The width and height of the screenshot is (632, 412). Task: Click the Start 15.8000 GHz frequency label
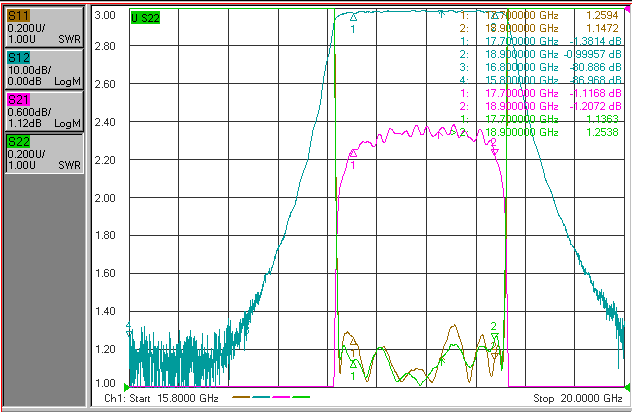[161, 398]
